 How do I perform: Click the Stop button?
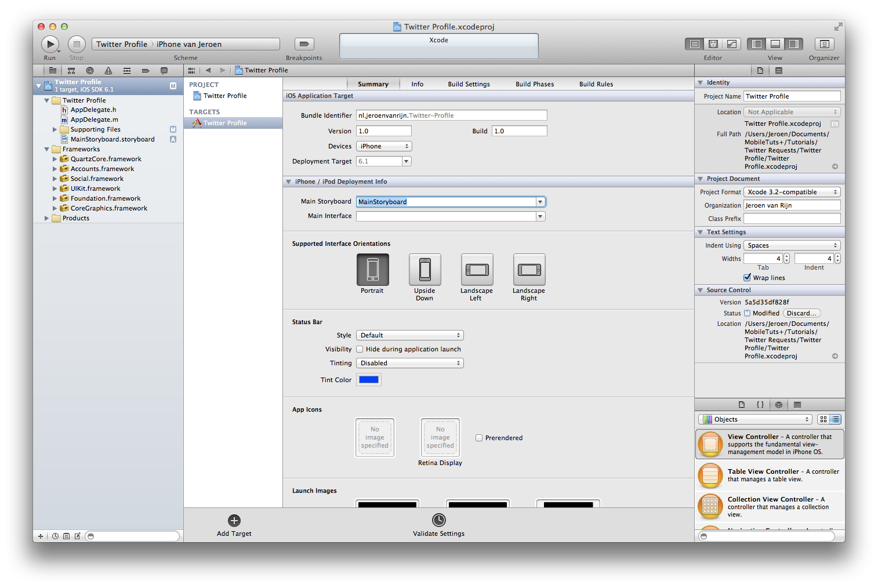[77, 44]
